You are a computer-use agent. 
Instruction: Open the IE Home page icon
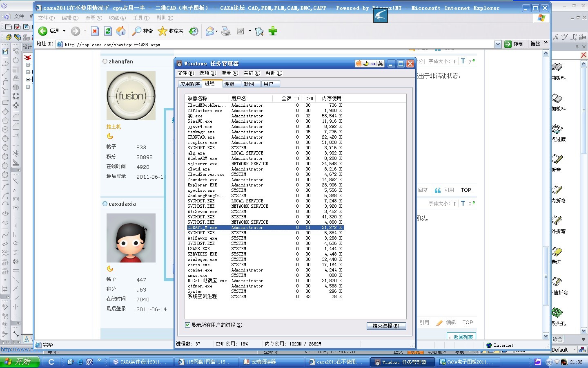[x=121, y=31]
